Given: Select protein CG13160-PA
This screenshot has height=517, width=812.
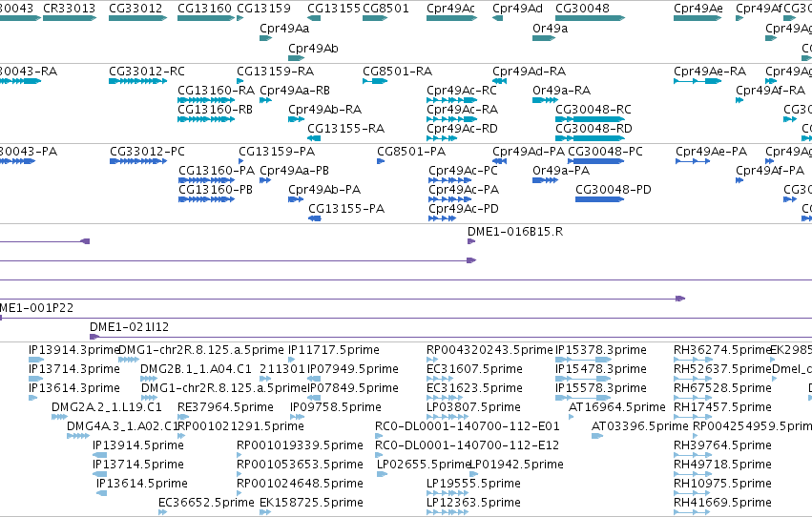Looking at the screenshot, I should (207, 180).
